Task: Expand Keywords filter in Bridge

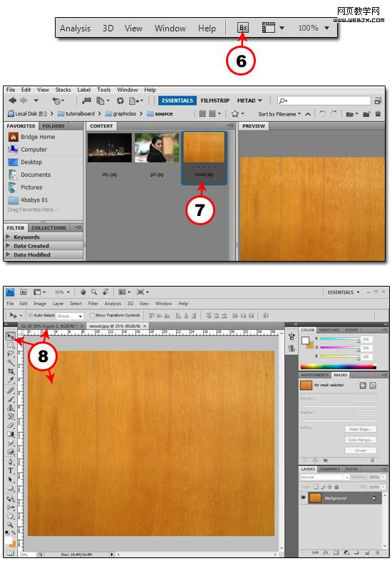Action: pos(8,237)
